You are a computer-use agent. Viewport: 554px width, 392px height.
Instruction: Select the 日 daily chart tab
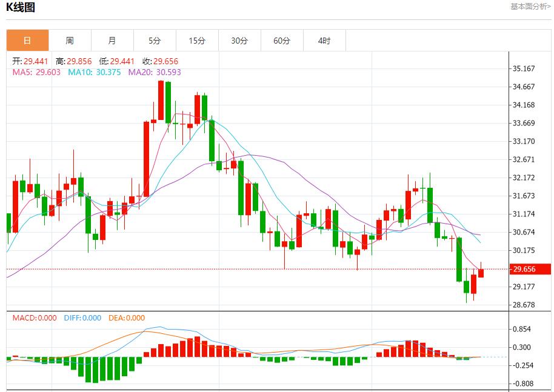(x=27, y=41)
